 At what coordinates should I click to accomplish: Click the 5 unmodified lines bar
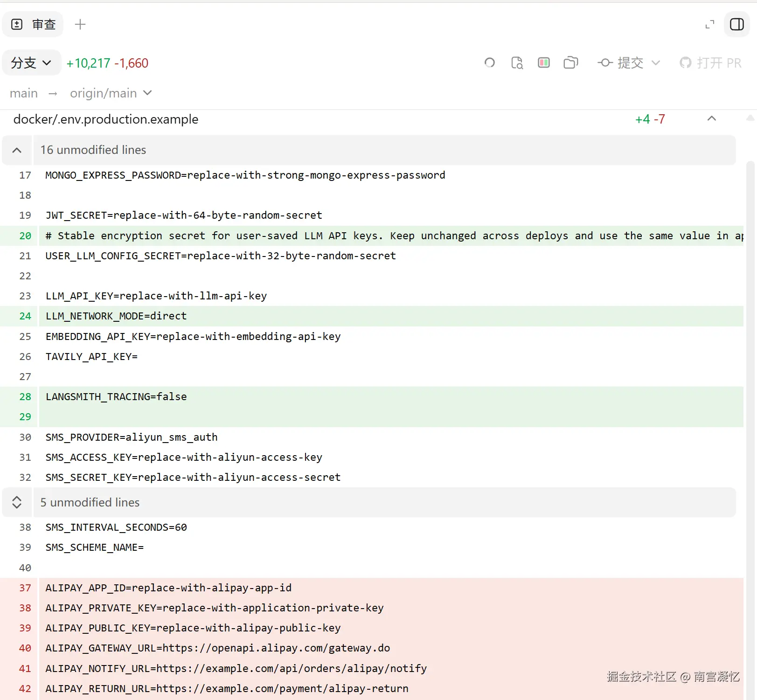pos(384,502)
